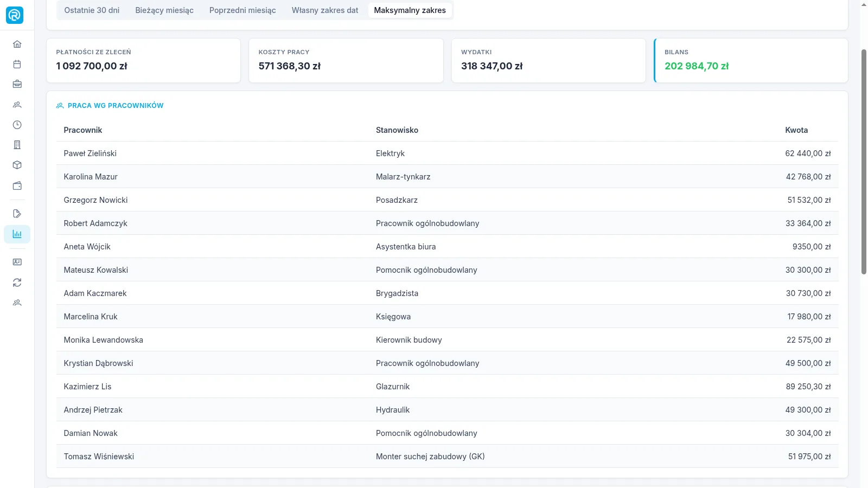This screenshot has width=868, height=488.
Task: Click the people icon beside Praca wg pracowników
Action: coord(60,106)
